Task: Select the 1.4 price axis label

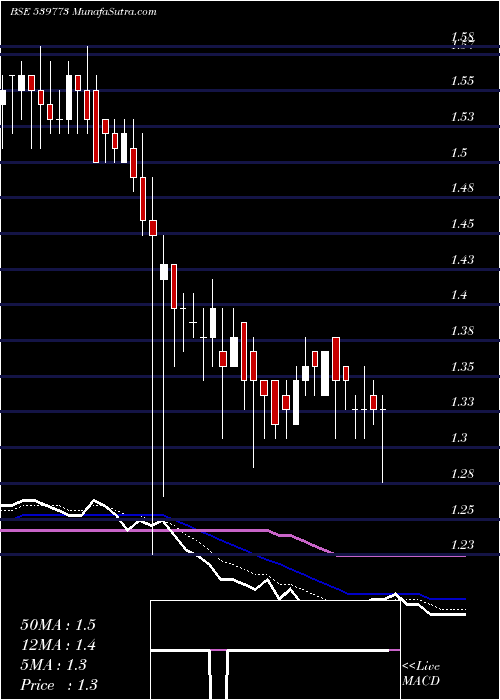Action: coord(459,295)
